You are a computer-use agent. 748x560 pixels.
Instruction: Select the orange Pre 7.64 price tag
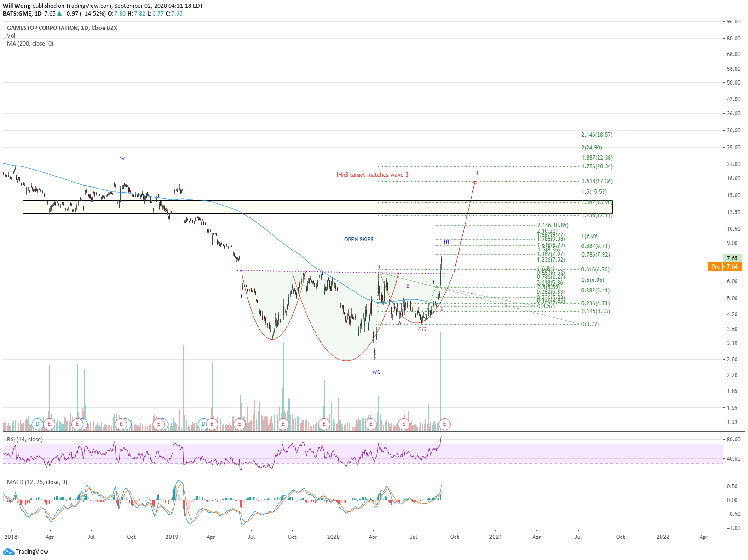point(725,267)
